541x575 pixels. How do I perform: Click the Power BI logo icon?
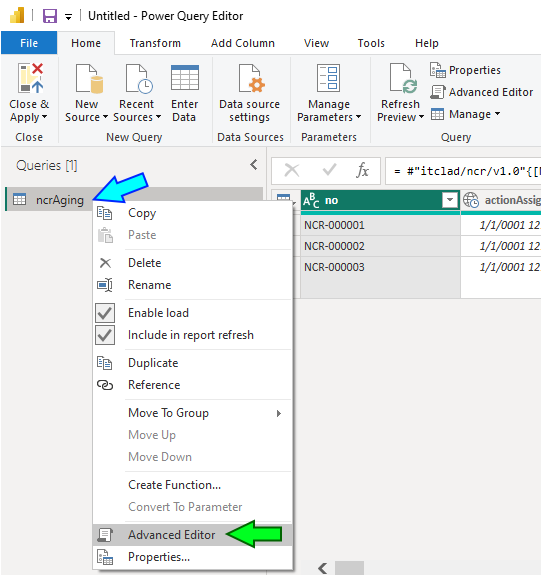pyautogui.click(x=17, y=15)
